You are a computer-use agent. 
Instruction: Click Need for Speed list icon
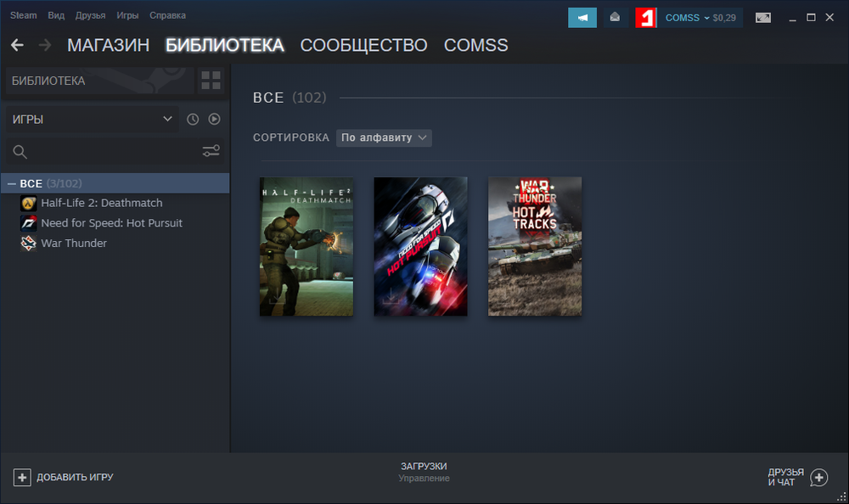click(28, 223)
